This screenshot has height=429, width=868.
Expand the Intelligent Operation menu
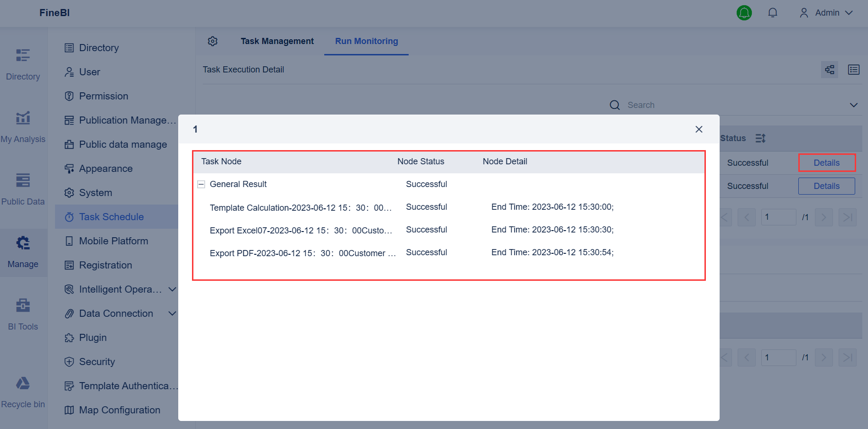tap(172, 289)
